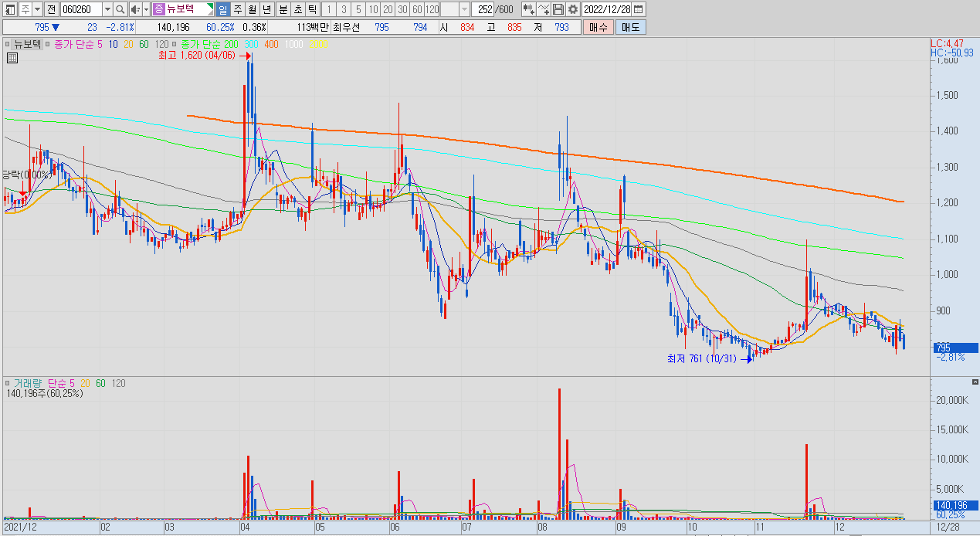Choose the 5 interval button
Viewport: 980px width, 536px height.
click(358, 9)
